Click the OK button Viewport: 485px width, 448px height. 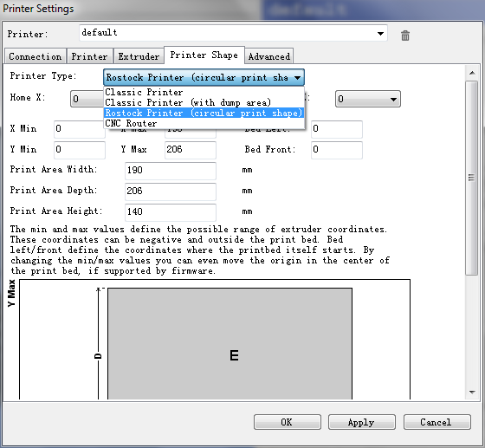[x=288, y=422]
